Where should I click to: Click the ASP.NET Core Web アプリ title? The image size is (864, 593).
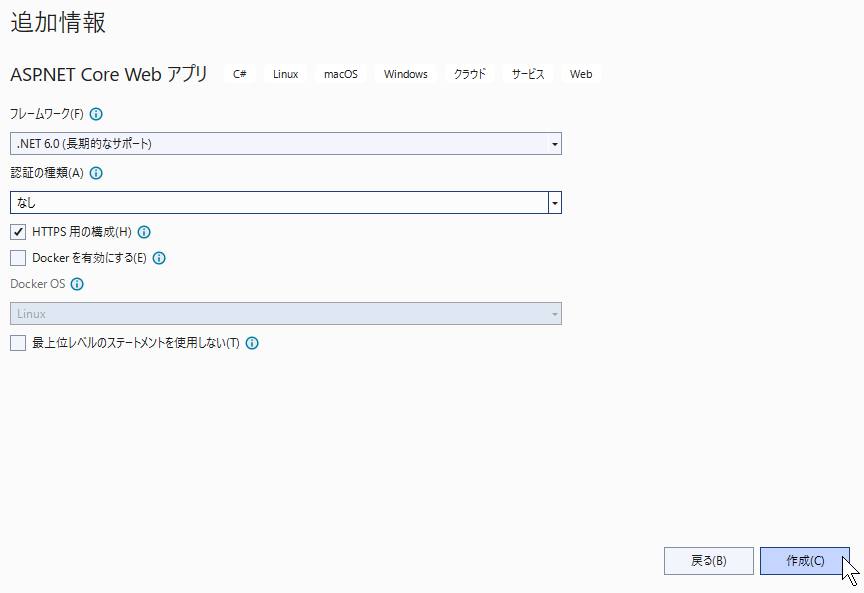[109, 74]
